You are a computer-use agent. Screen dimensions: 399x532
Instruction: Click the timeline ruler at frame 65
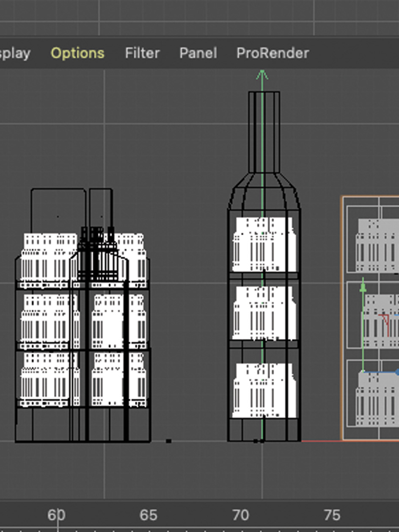[x=149, y=515]
